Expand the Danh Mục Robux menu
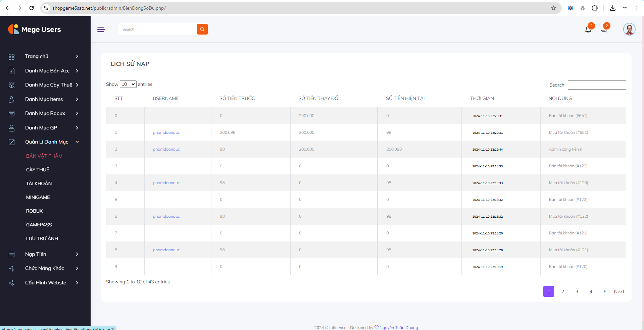 (x=45, y=113)
